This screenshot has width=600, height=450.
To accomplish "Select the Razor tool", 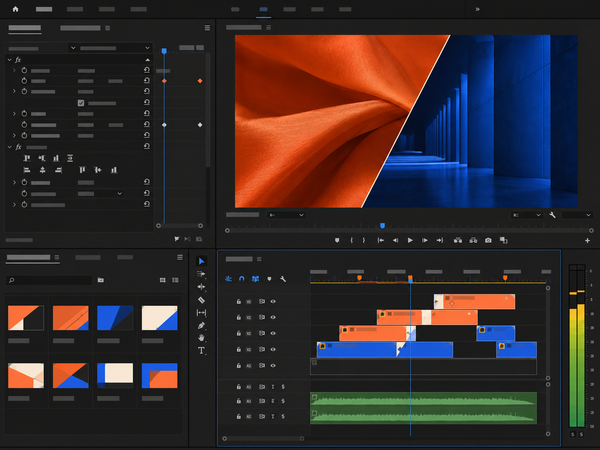I will point(201,300).
